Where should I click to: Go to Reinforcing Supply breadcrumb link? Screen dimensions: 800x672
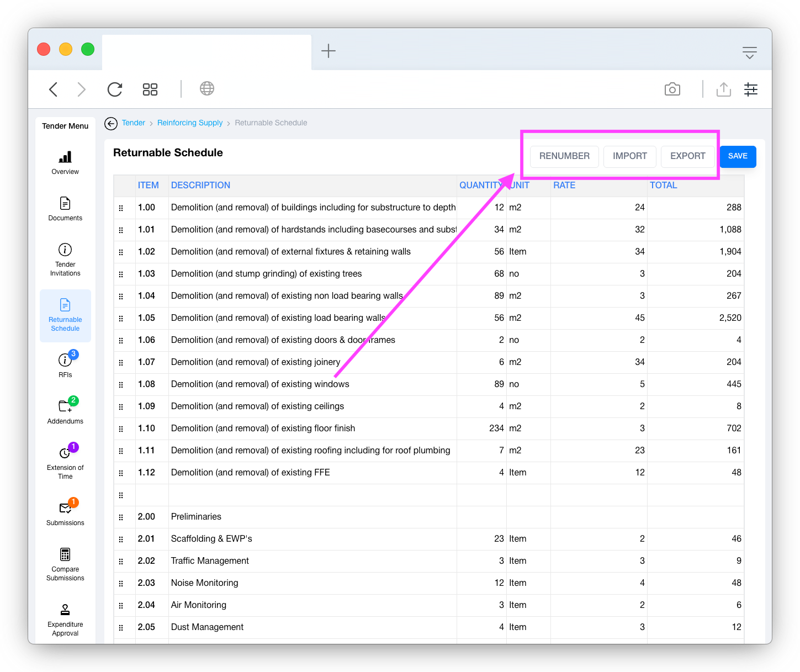(x=190, y=123)
